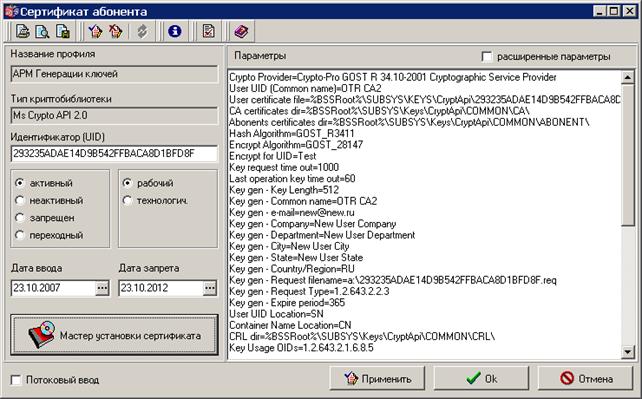The image size is (642, 399).
Task: Click the 'Тип криптобиблиотеки' field
Action: 114,115
